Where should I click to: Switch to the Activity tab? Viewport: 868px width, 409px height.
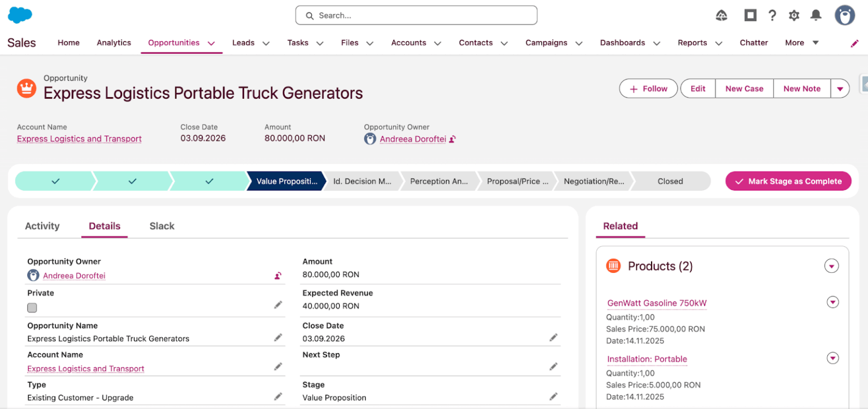(x=42, y=226)
